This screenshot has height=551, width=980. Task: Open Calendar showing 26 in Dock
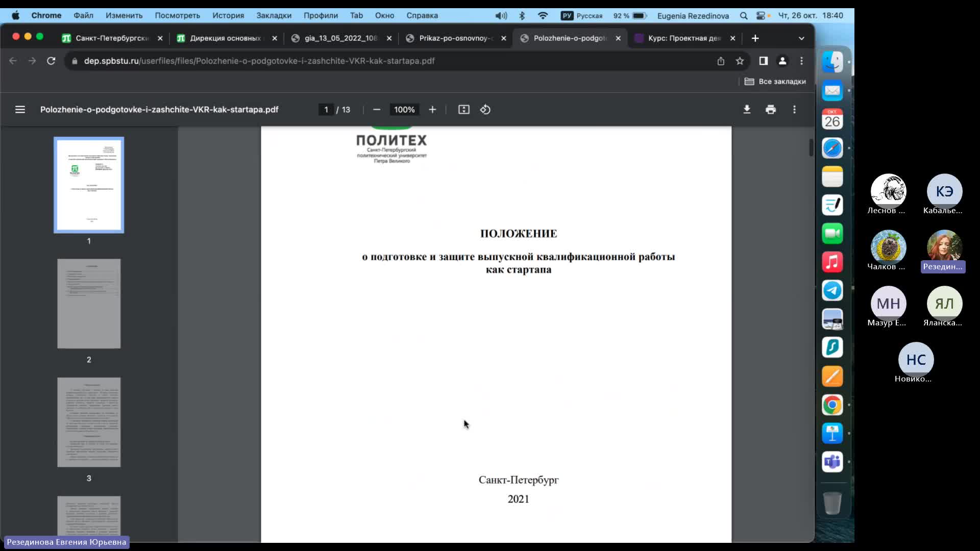tap(832, 119)
